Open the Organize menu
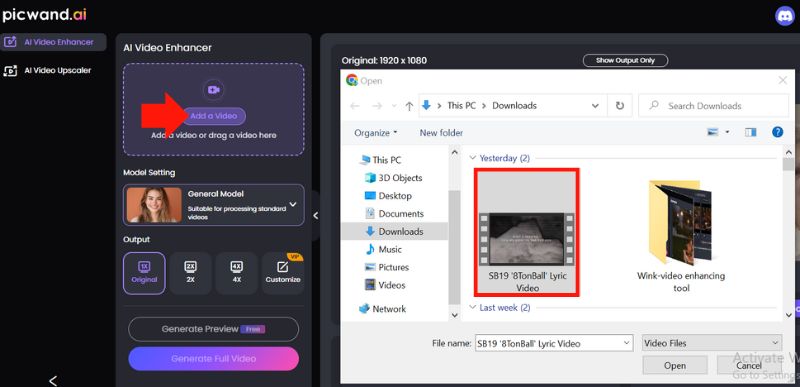Viewport: 800px width, 387px height. 376,133
